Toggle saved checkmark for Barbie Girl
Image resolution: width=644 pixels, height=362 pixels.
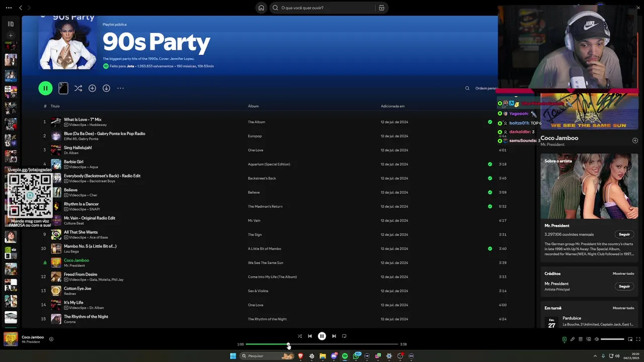[x=490, y=164]
